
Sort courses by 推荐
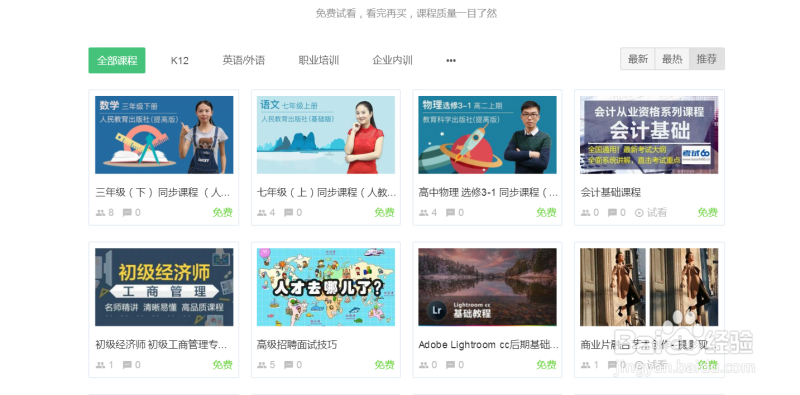tap(707, 59)
